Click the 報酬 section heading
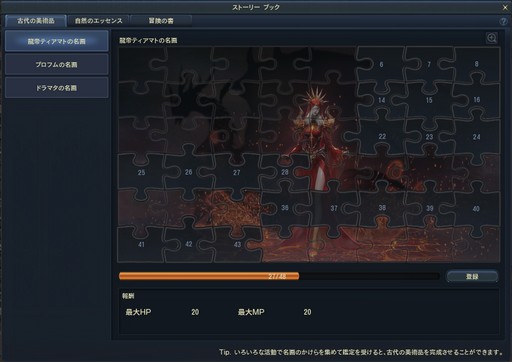 pos(128,296)
